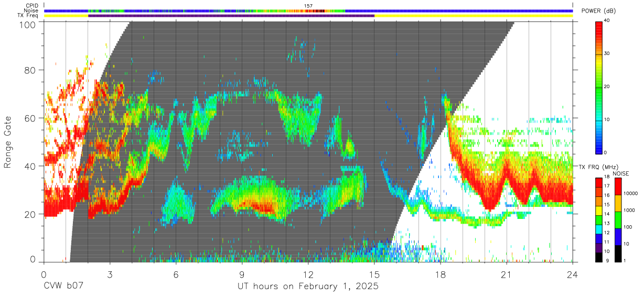
Task: Click y-axis tick label '60'
Action: click(31, 118)
